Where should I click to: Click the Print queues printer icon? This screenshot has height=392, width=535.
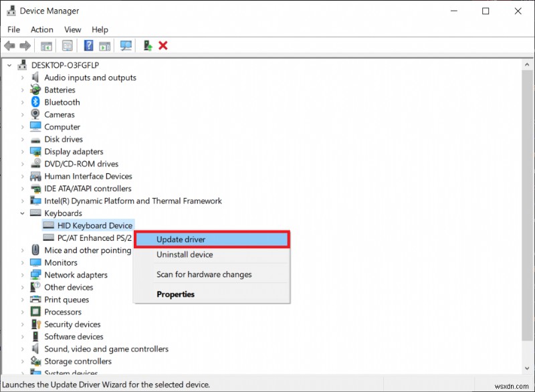(x=35, y=300)
